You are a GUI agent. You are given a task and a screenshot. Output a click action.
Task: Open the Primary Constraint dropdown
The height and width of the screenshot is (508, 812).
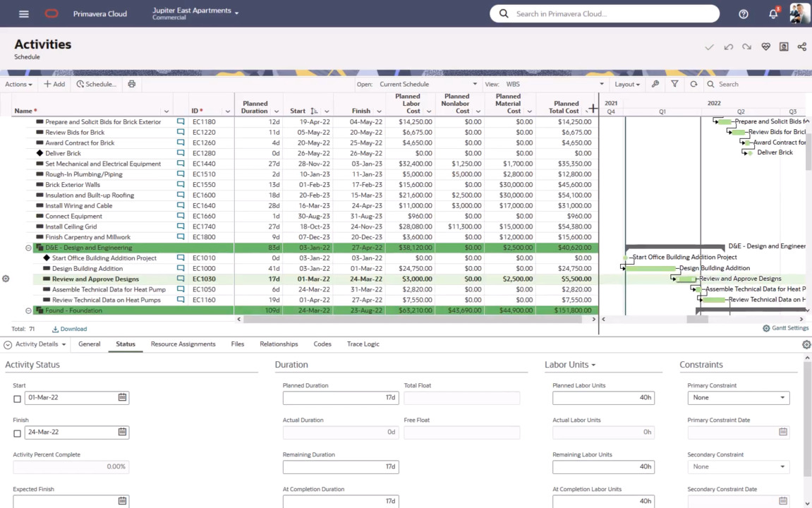pos(738,397)
